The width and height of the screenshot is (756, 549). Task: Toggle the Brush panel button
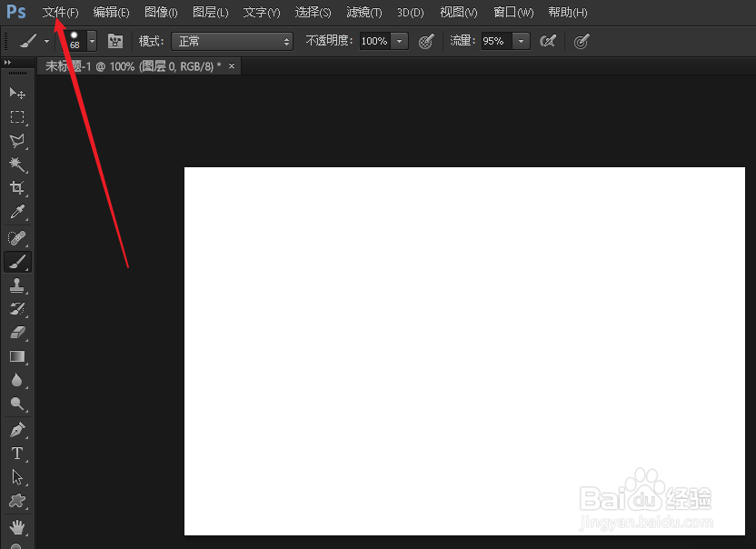[115, 41]
